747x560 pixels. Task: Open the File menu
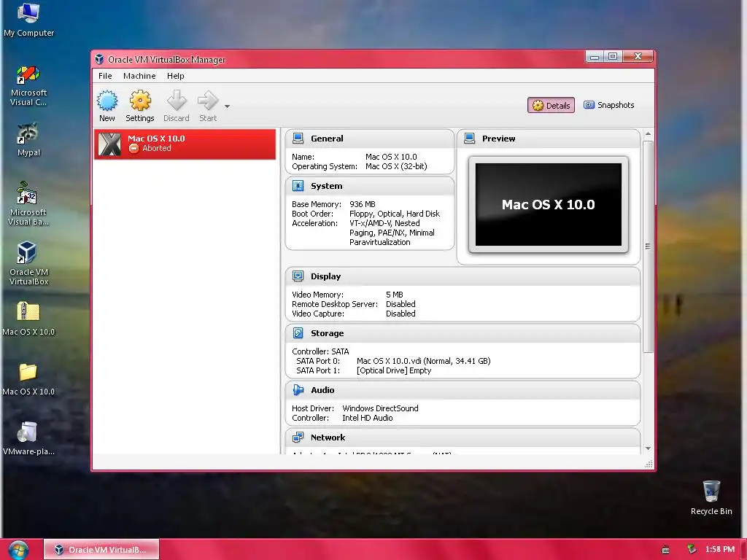pos(105,76)
